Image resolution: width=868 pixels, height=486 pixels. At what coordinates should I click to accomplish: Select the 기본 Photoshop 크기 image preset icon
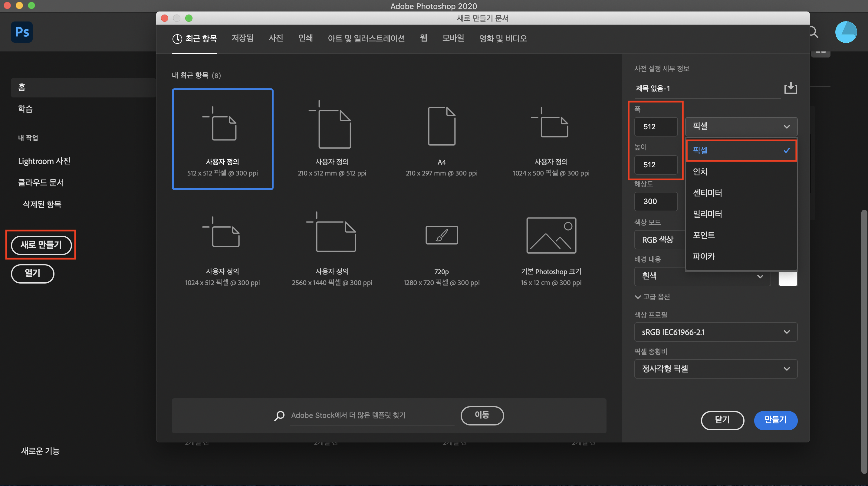551,235
